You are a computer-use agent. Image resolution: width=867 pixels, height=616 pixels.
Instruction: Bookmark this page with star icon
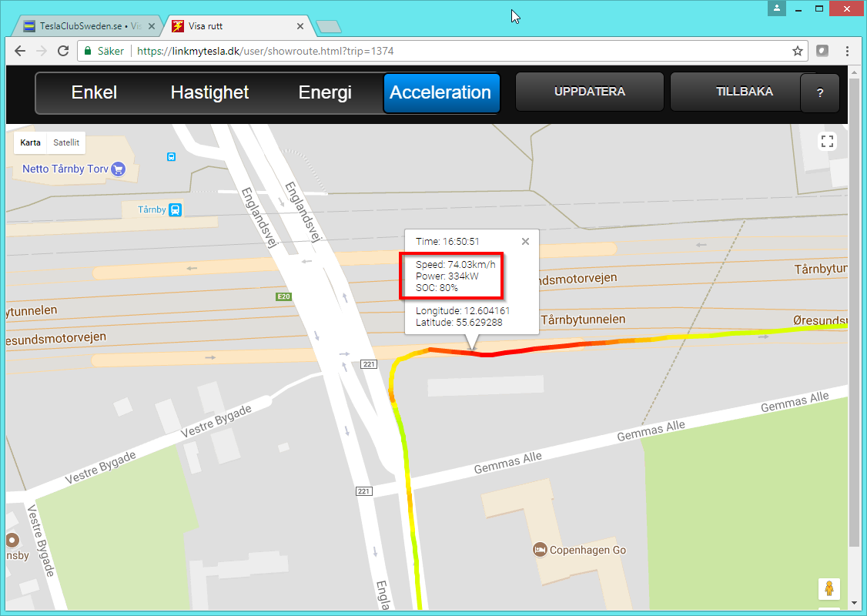coord(798,51)
